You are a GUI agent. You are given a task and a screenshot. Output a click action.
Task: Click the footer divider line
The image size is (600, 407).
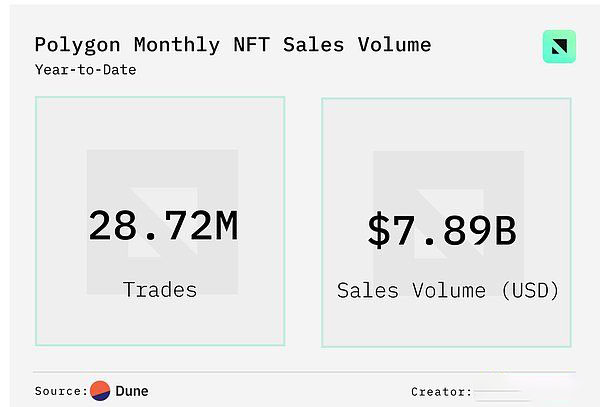[x=300, y=372]
